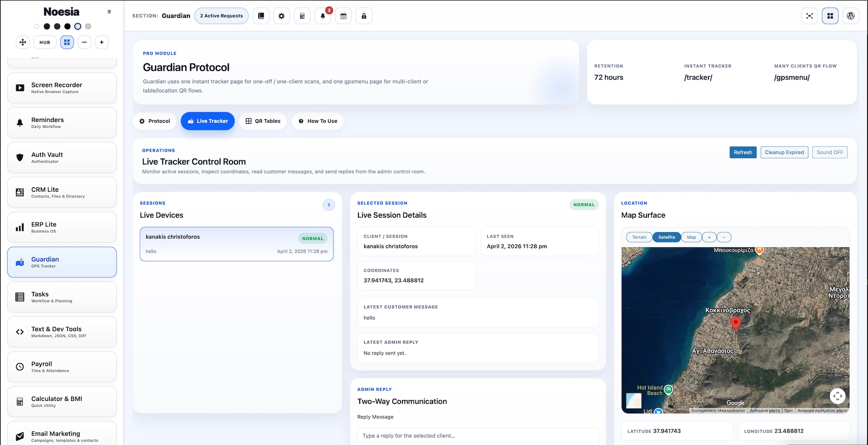Zoom in the map with the + pill

[709, 237]
